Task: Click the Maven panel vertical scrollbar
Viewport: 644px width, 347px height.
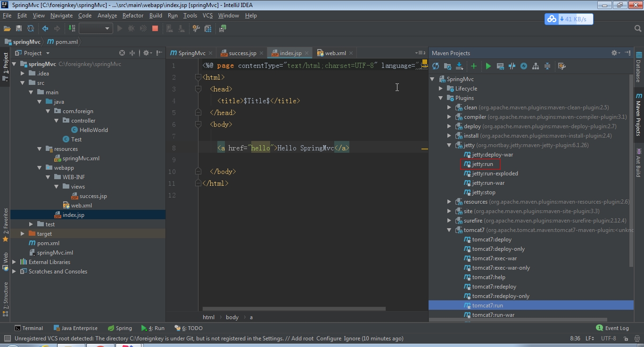Action: point(632,170)
